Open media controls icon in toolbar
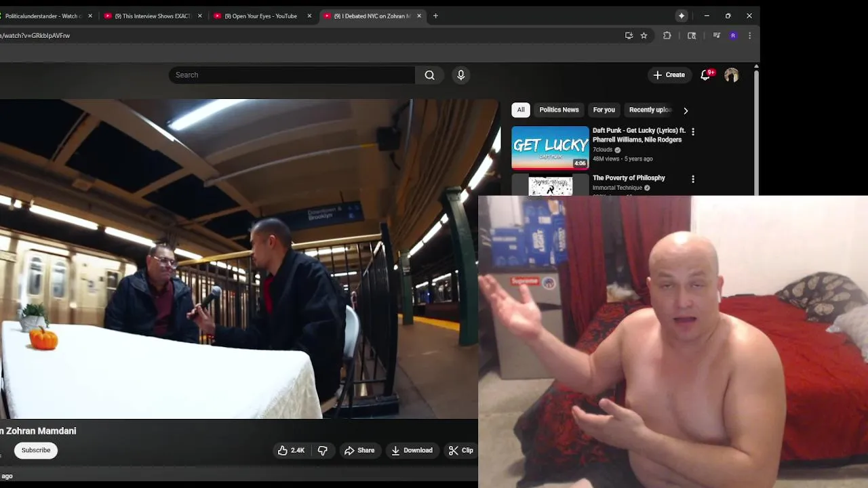This screenshot has height=488, width=868. (x=716, y=35)
